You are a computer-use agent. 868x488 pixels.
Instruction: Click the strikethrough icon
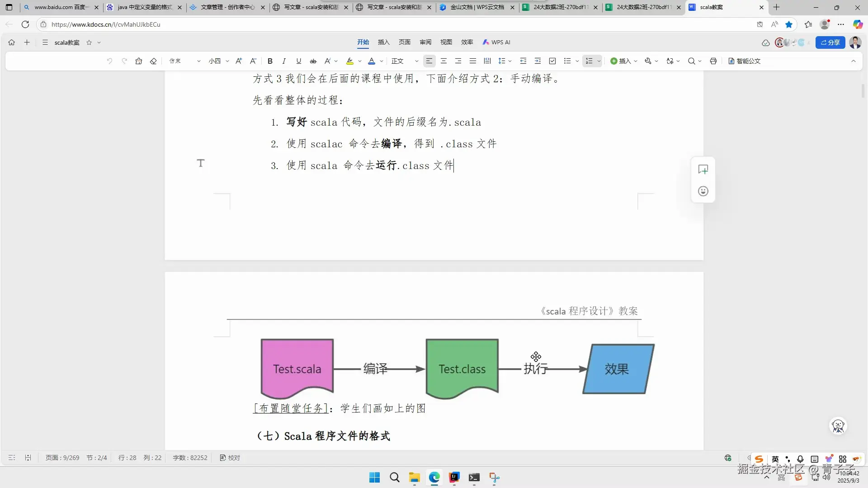(313, 61)
